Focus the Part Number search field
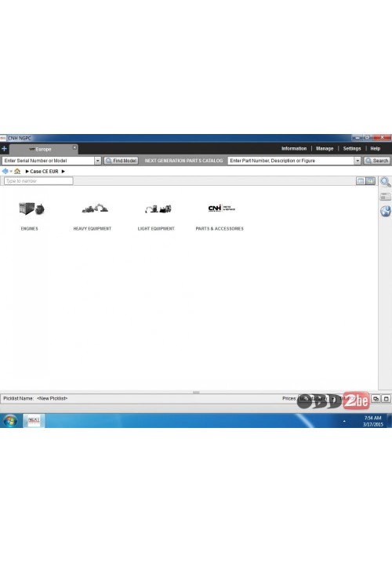This screenshot has height=562, width=392. click(291, 161)
